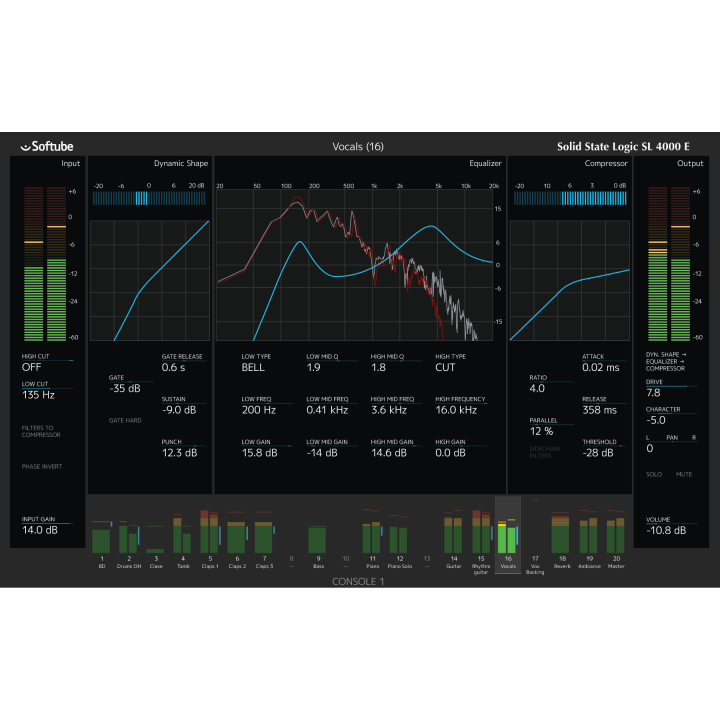Toggle Phase Invert on input
Viewport: 720px width, 720px height.
[42, 467]
